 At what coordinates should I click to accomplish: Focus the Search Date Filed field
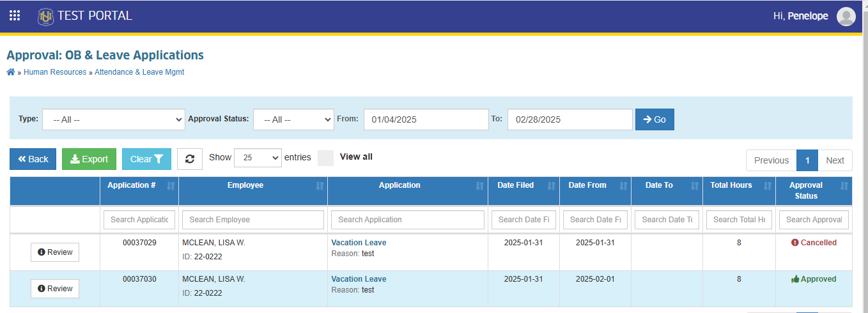click(x=523, y=220)
